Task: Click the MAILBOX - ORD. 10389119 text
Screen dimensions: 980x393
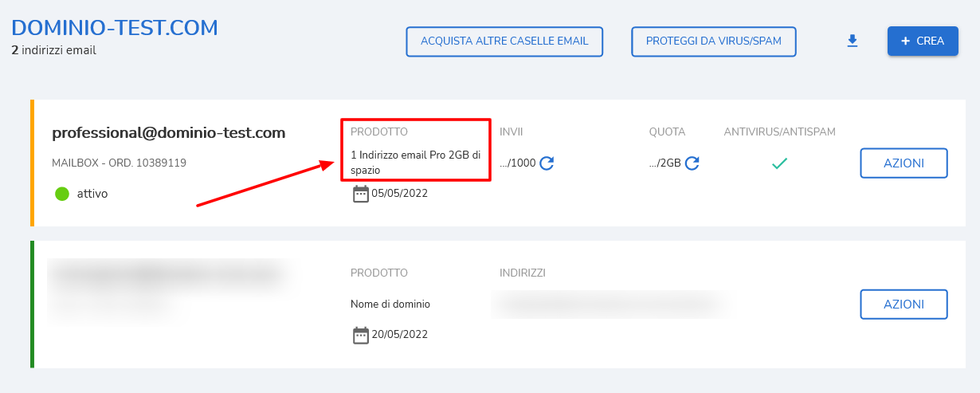Action: (x=119, y=163)
